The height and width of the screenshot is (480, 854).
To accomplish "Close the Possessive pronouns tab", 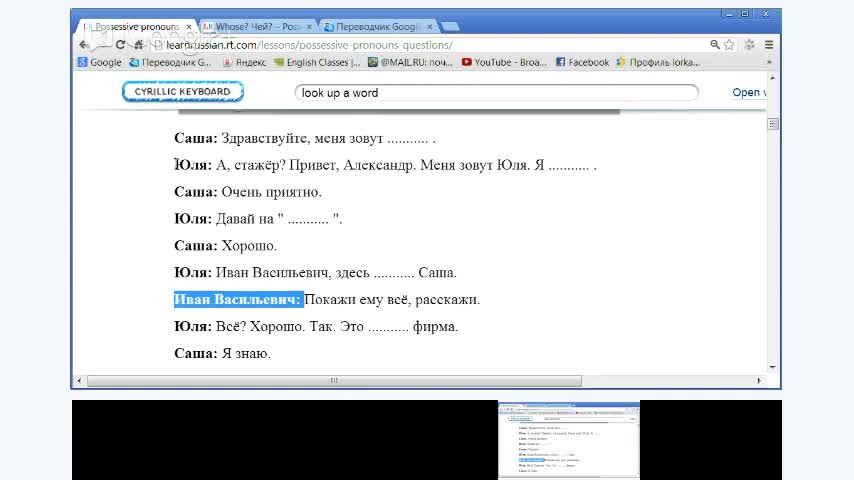I will coord(189,26).
